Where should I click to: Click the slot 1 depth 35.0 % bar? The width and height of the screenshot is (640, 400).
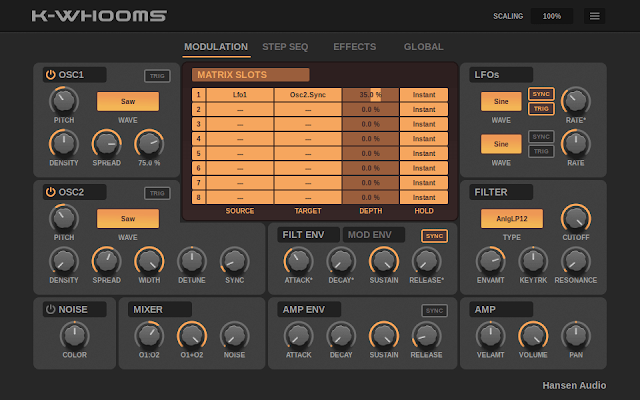pyautogui.click(x=371, y=95)
